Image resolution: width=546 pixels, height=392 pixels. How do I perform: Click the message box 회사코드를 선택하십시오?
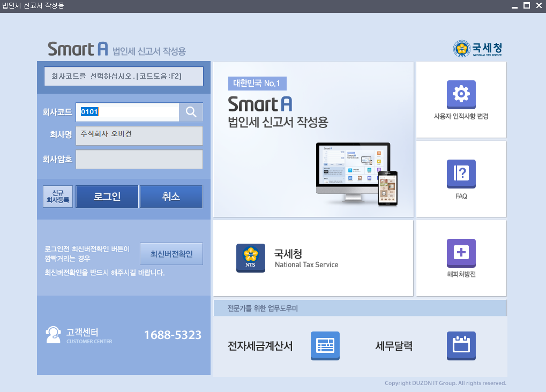(124, 76)
